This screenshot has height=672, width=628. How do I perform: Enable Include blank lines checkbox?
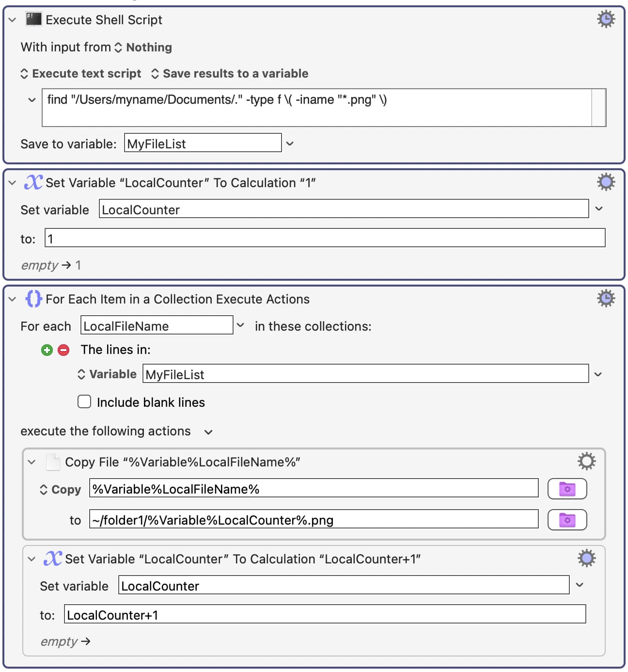coord(84,402)
